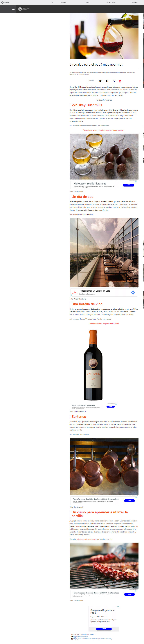Viewport: 144px width, 644px height.
Task: Open the FUTBOL TOTAL tab
Action: click(111, 2)
